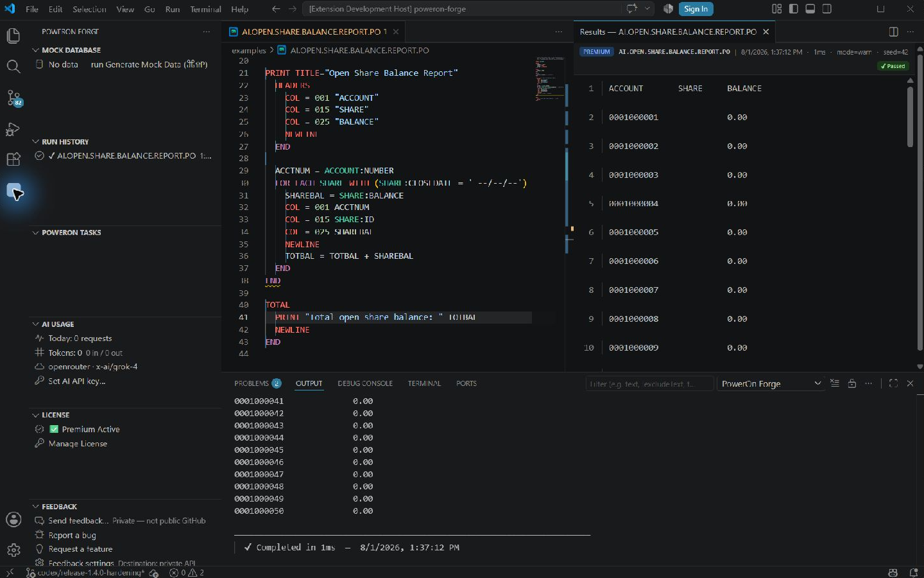
Task: Open the Run and Debug view
Action: [x=13, y=129]
